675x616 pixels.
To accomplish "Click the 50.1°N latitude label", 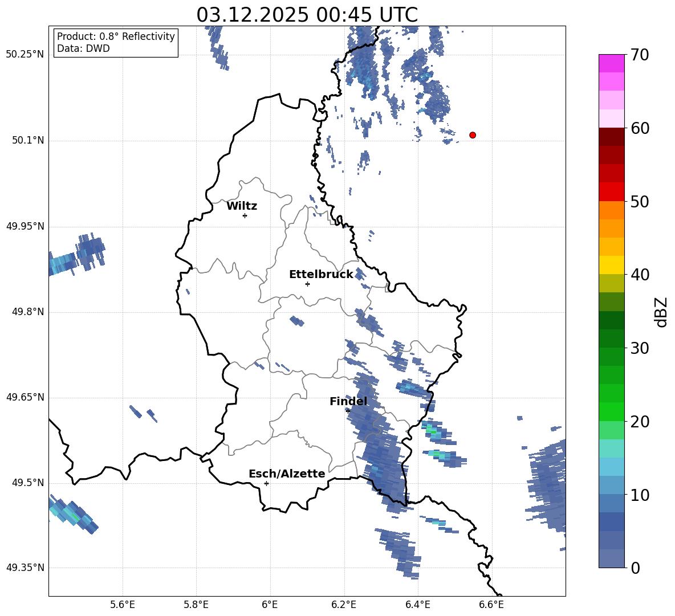I will point(28,141).
